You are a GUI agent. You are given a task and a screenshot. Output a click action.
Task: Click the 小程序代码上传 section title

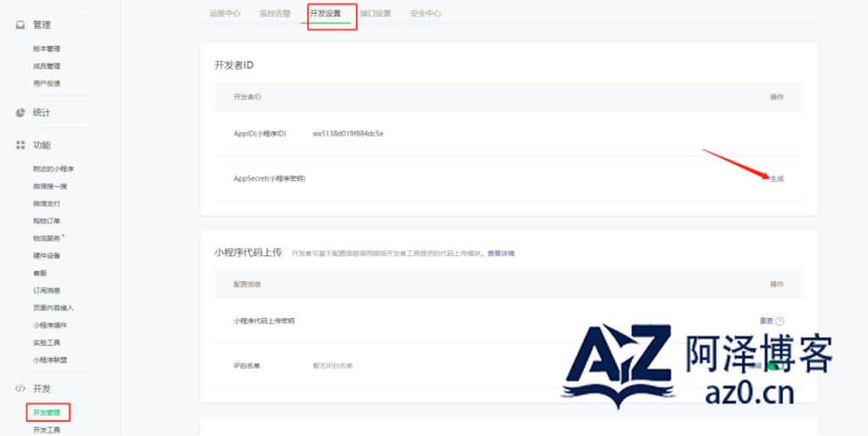(248, 253)
